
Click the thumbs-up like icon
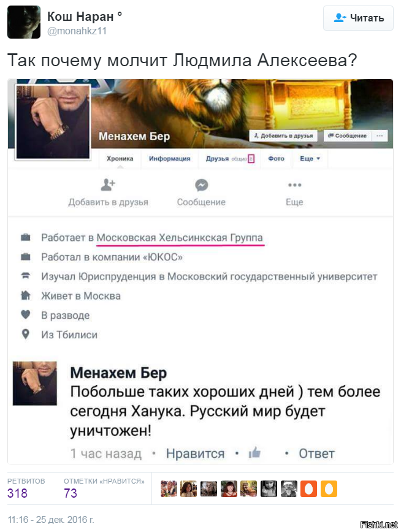tap(254, 452)
